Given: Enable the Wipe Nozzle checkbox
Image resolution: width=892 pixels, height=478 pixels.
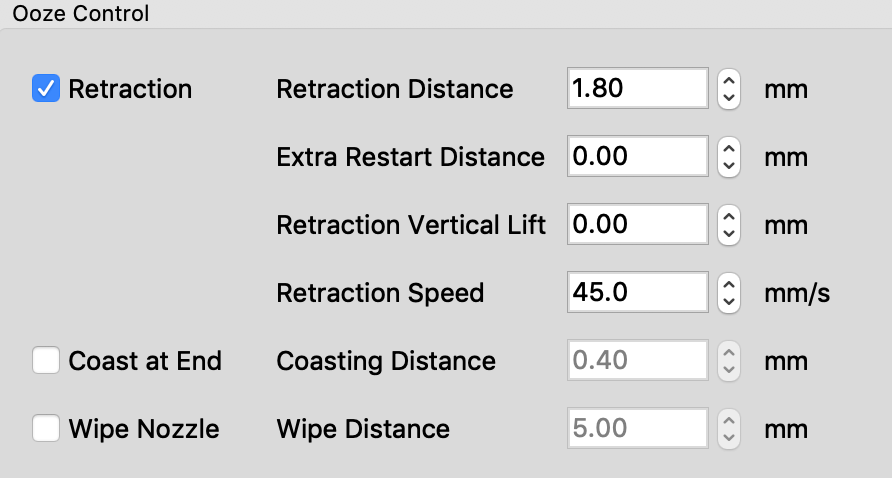Looking at the screenshot, I should [x=46, y=428].
